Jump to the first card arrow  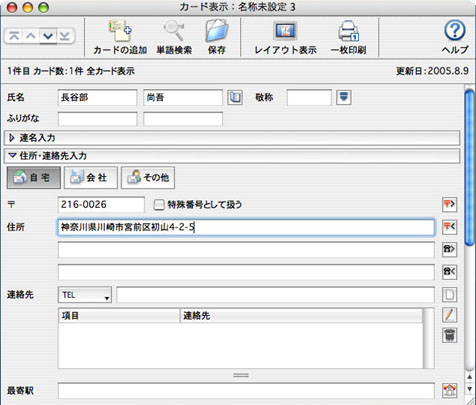[14, 36]
